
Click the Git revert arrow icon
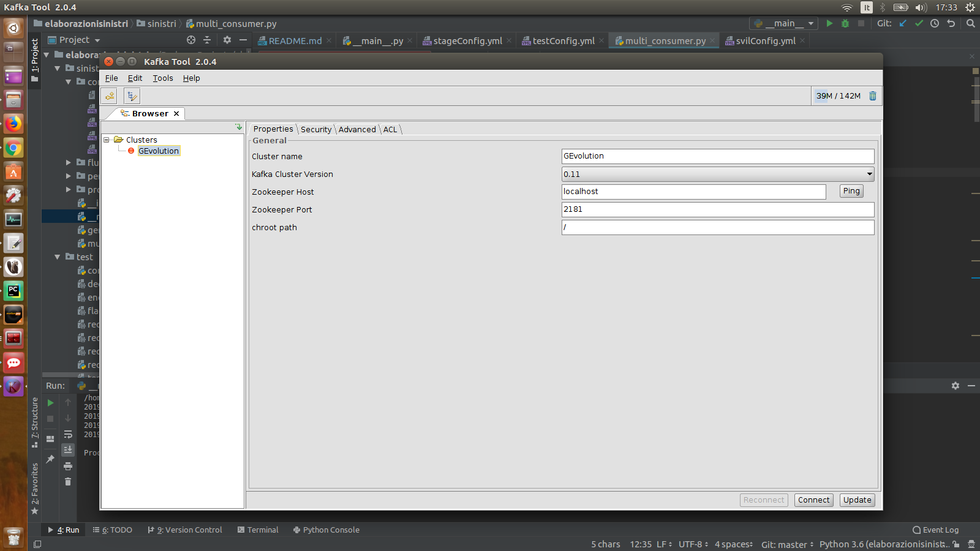coord(951,24)
